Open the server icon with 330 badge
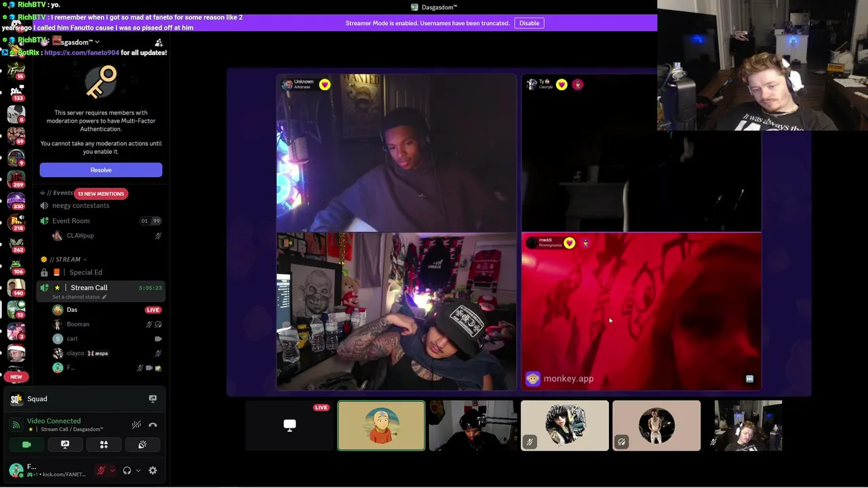Viewport: 868px width, 488px height. pos(16,200)
